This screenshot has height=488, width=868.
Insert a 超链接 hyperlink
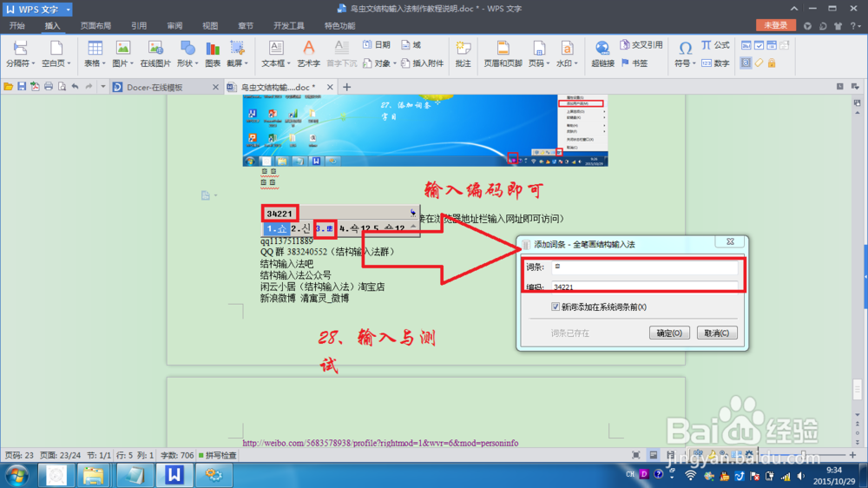point(602,55)
